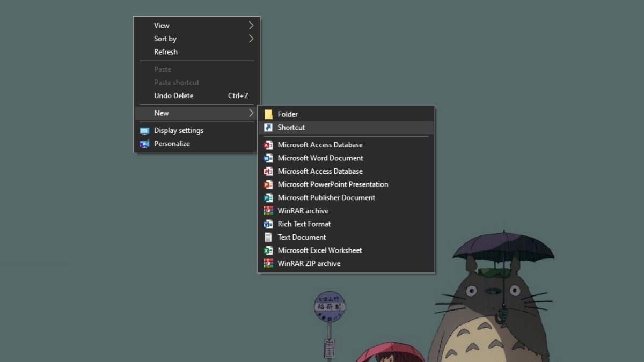Expand the Sort by submenu
The width and height of the screenshot is (644, 362).
click(251, 39)
